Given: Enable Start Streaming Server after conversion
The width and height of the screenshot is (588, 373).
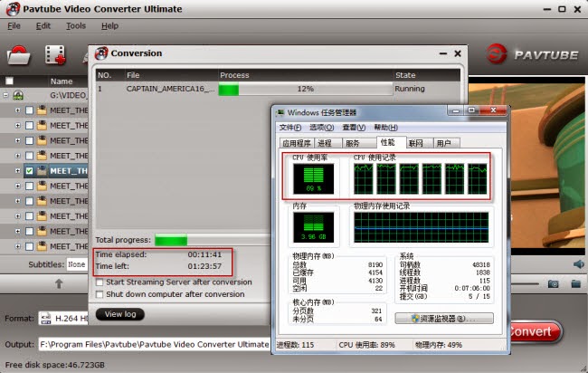Looking at the screenshot, I should click(x=100, y=282).
